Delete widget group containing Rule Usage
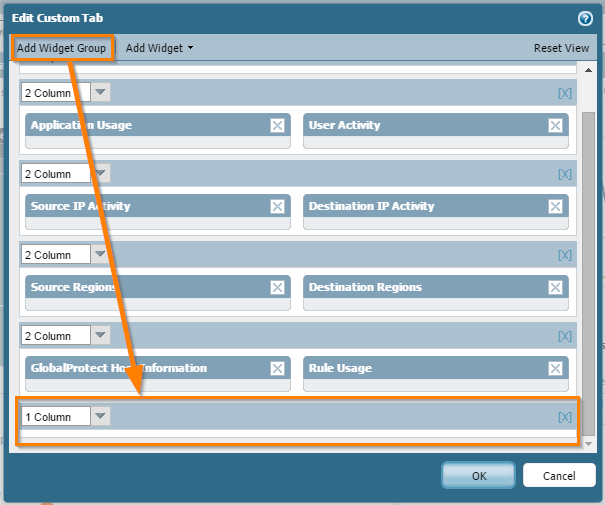 [564, 336]
